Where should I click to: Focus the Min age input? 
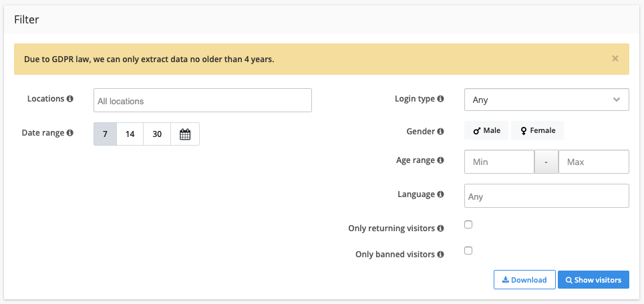(499, 162)
